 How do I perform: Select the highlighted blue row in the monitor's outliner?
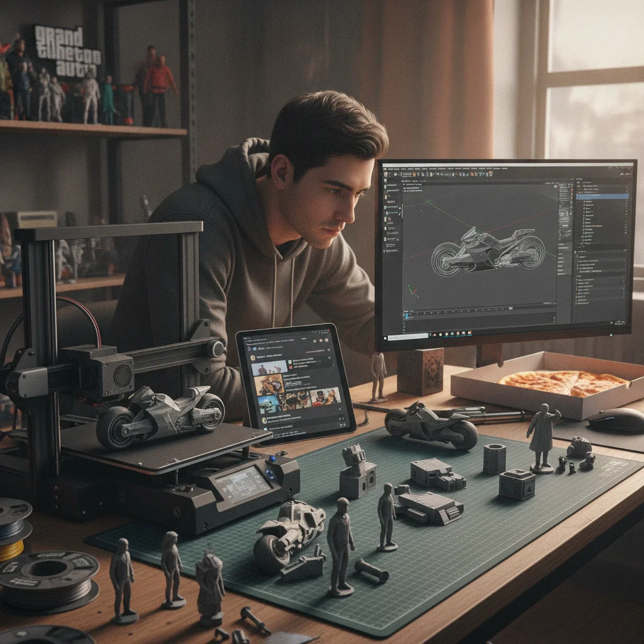(602, 196)
